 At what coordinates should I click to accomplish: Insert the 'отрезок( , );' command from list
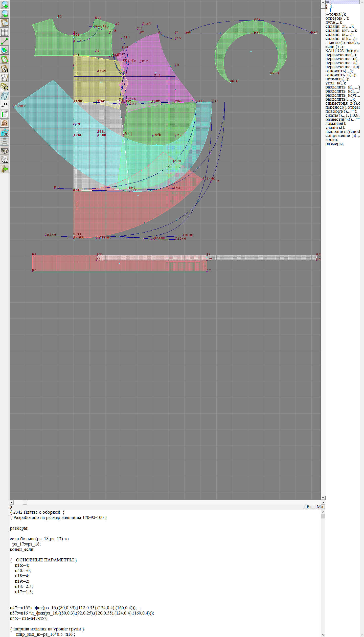click(337, 18)
